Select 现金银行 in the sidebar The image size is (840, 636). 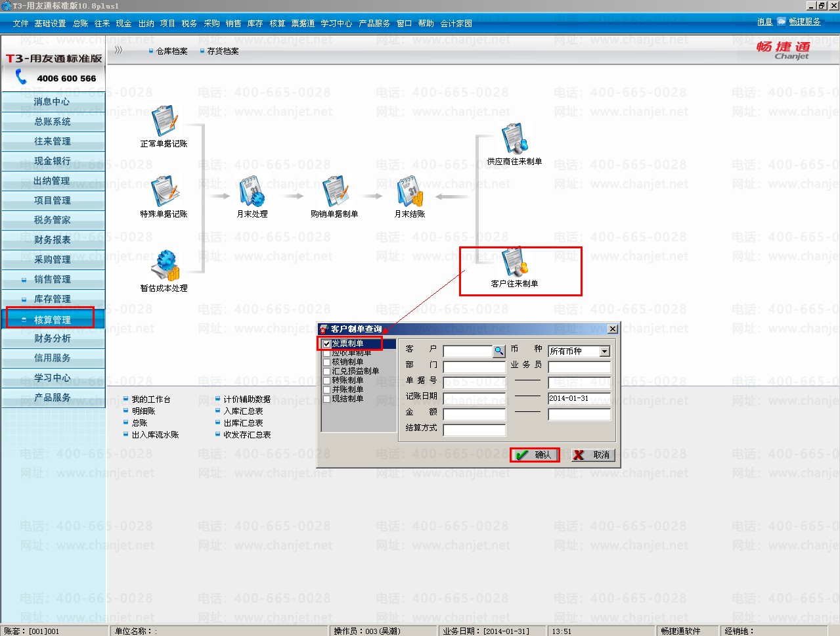53,161
